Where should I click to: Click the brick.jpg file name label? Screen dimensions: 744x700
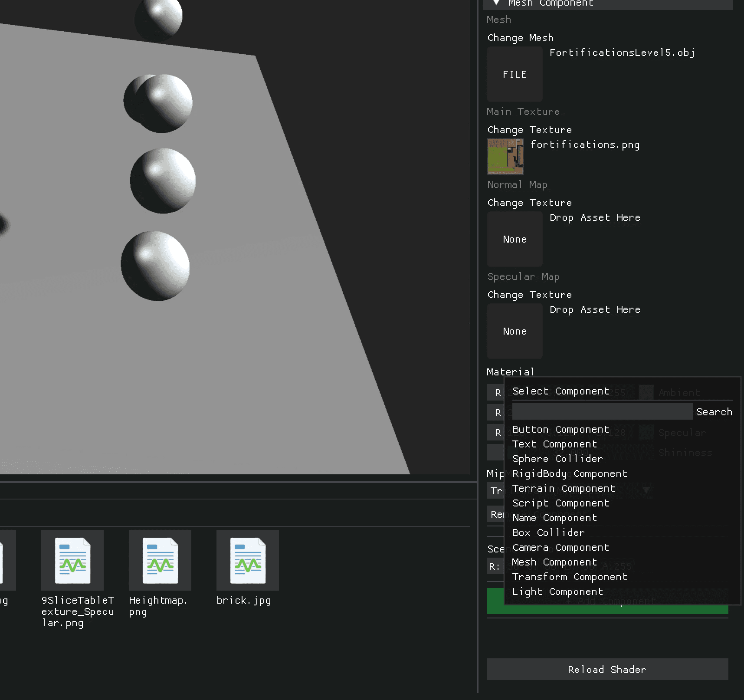click(x=243, y=601)
